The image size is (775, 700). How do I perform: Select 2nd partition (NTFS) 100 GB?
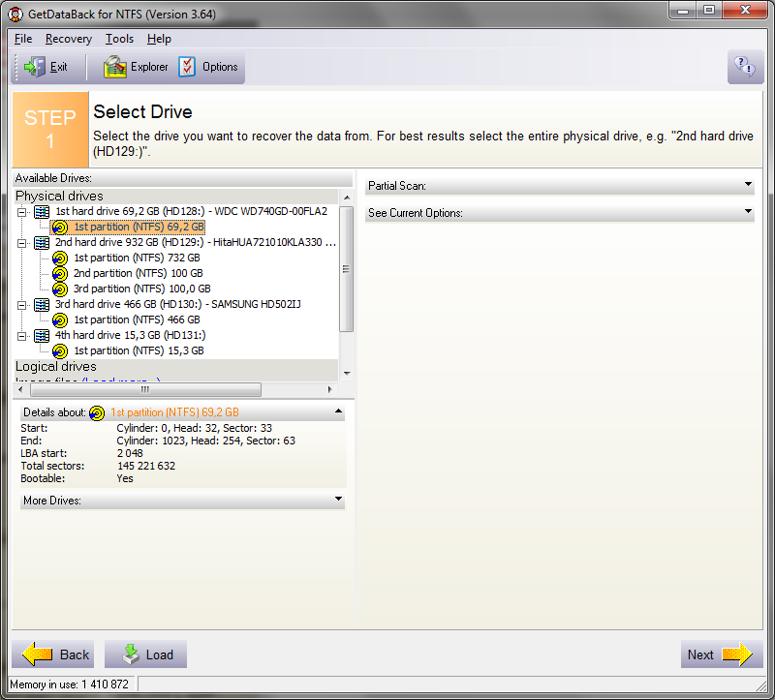(139, 273)
